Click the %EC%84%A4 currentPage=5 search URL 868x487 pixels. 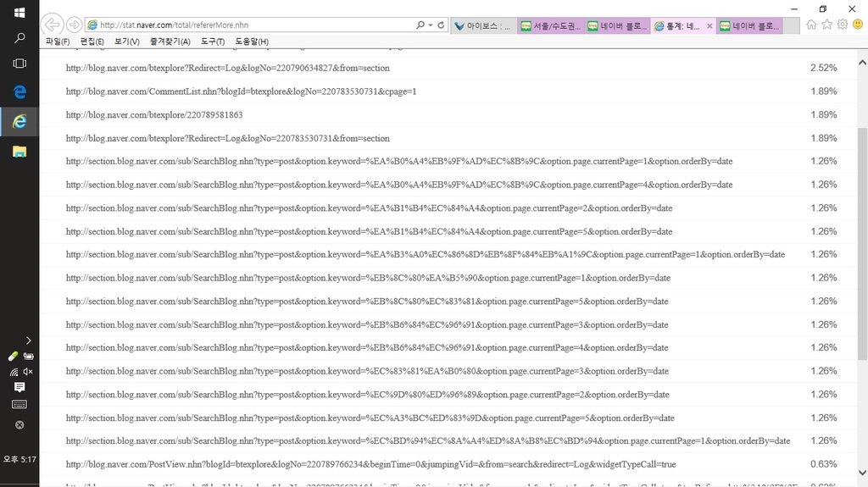coord(370,231)
